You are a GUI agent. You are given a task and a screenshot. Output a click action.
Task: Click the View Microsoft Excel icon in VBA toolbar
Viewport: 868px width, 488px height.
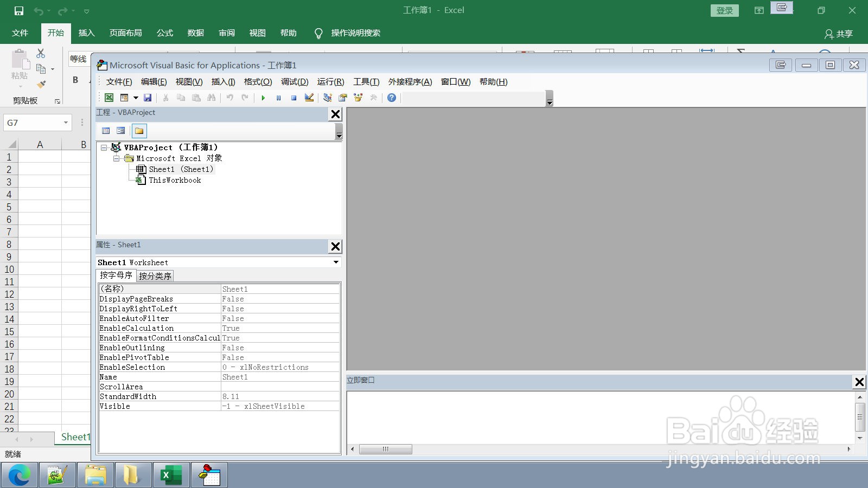pos(109,98)
